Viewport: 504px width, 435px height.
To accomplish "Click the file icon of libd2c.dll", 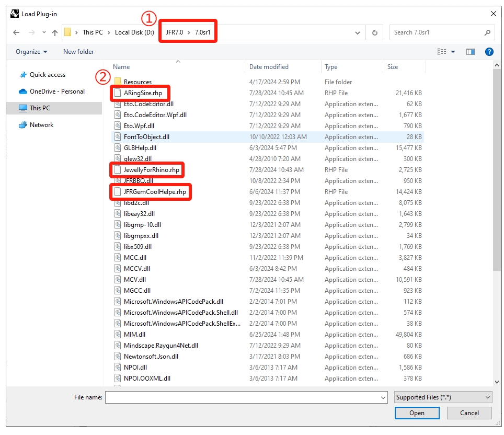I will click(118, 203).
